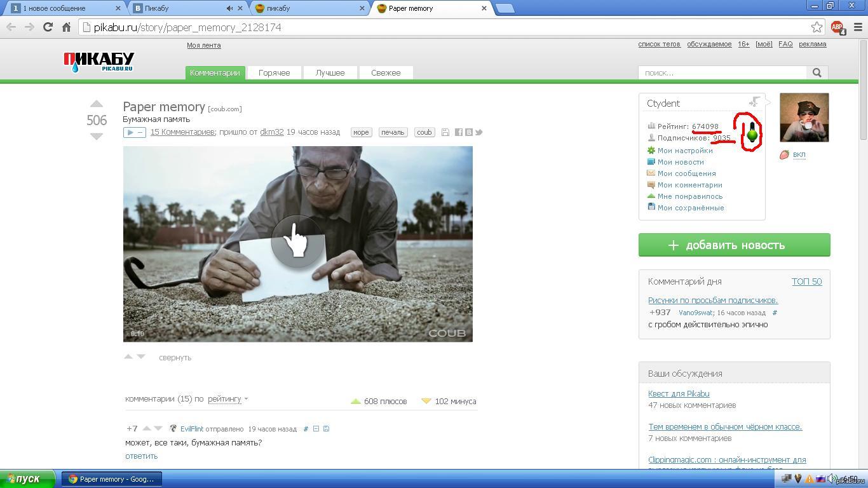Open the 'ТОП 50' link

coord(806,281)
